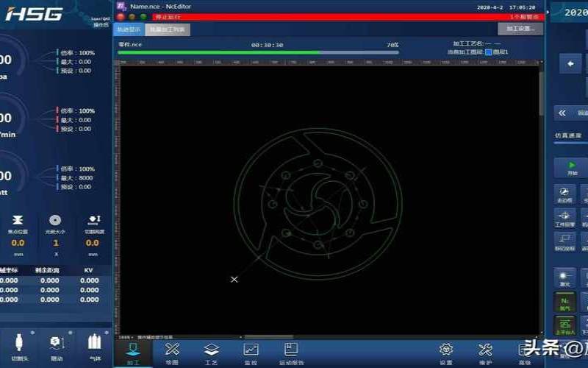
Task: Open the process layers tab icon
Action: pos(211,354)
